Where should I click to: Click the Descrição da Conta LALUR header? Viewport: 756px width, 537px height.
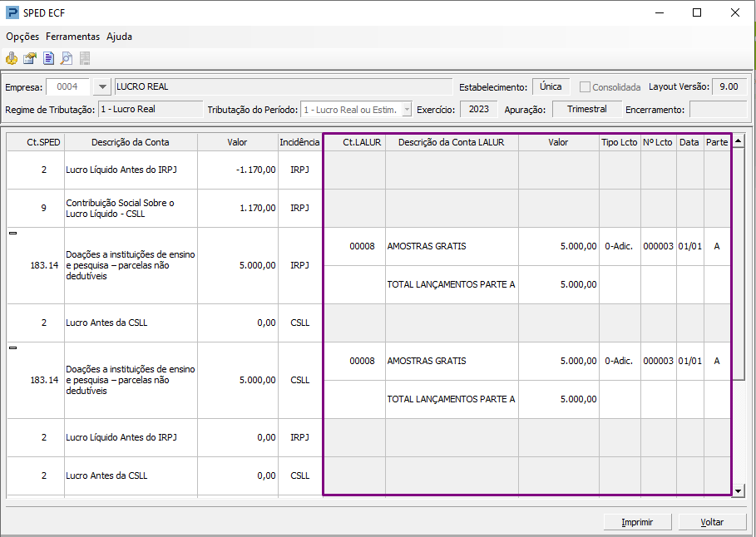pyautogui.click(x=452, y=142)
